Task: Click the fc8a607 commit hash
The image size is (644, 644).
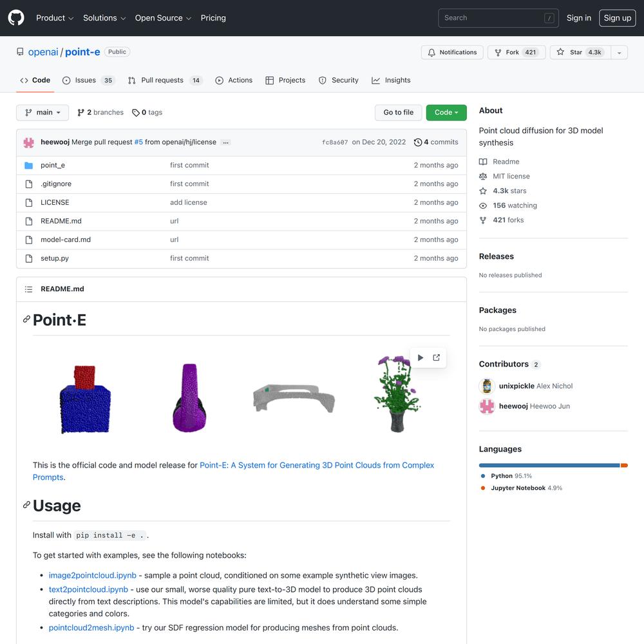Action: click(335, 142)
